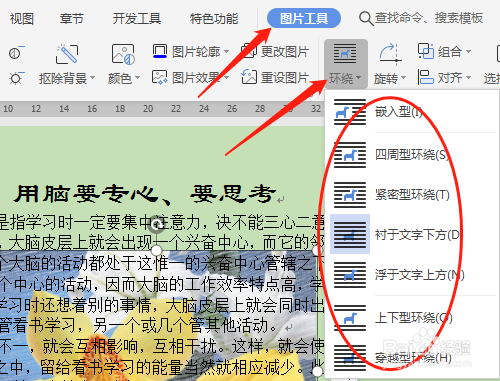Choose 四周型环绕 wrap option
500x381 pixels.
(413, 155)
